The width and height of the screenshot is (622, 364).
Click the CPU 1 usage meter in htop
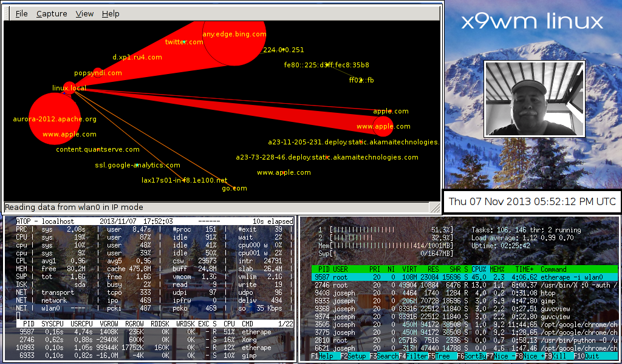(x=386, y=230)
